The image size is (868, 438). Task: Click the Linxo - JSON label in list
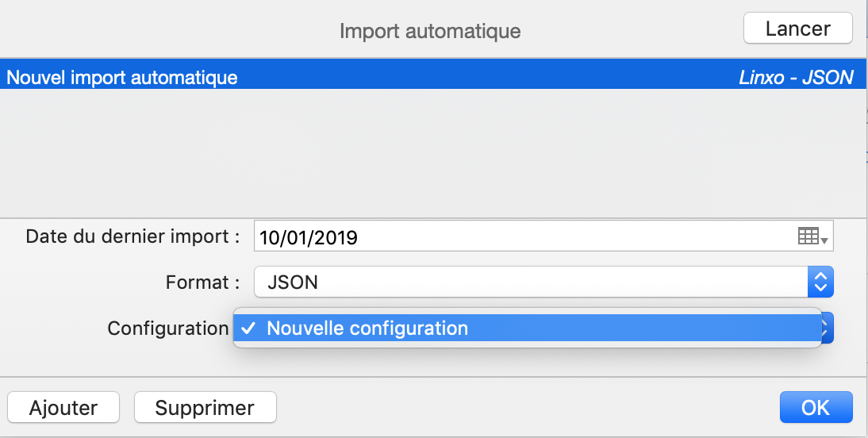(796, 78)
